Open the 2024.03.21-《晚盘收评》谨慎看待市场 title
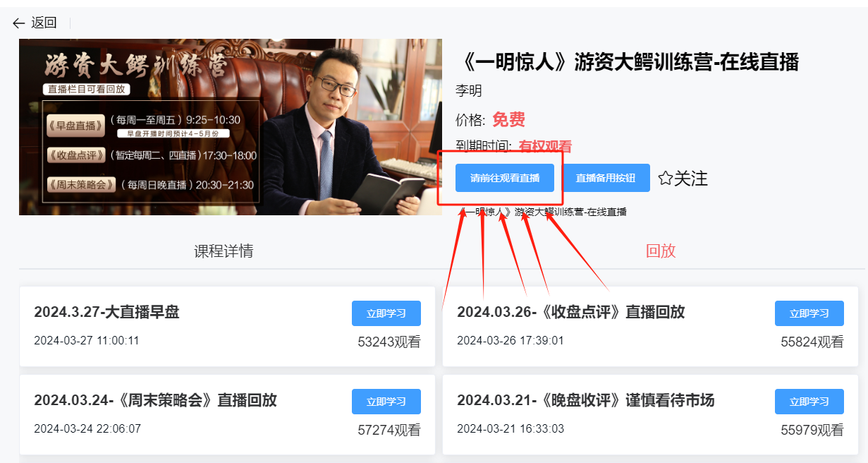The image size is (868, 463). point(585,400)
